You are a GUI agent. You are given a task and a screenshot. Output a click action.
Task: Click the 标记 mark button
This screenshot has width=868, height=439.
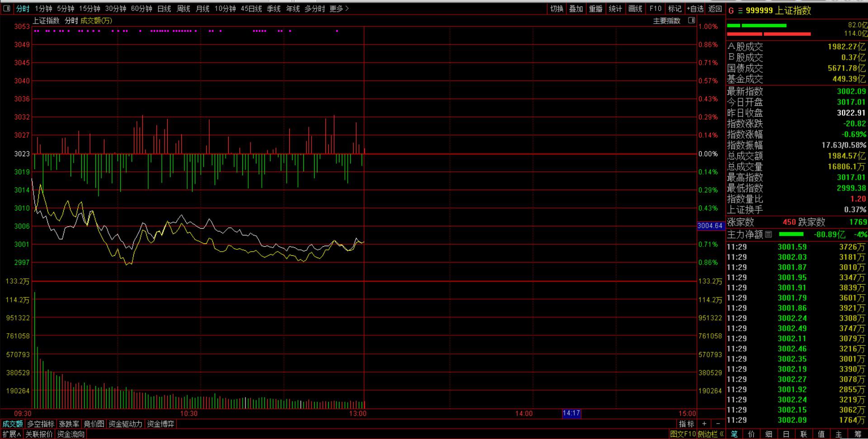click(x=675, y=9)
